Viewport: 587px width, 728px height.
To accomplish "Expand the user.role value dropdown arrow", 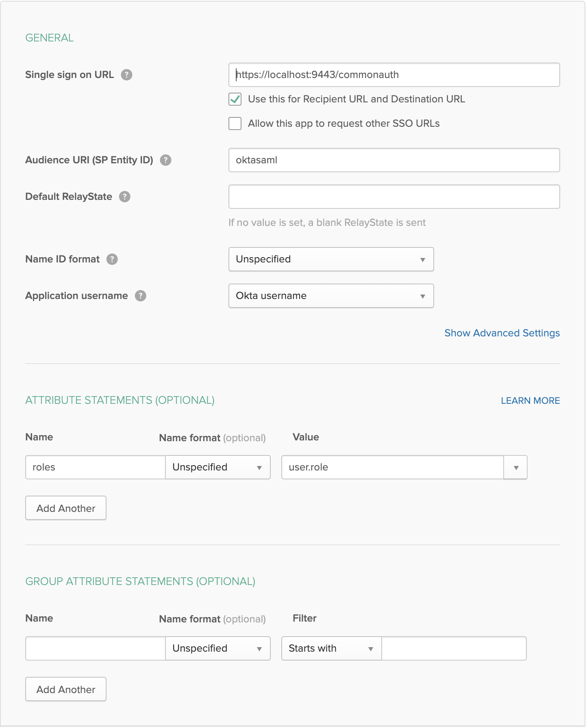I will [x=515, y=467].
